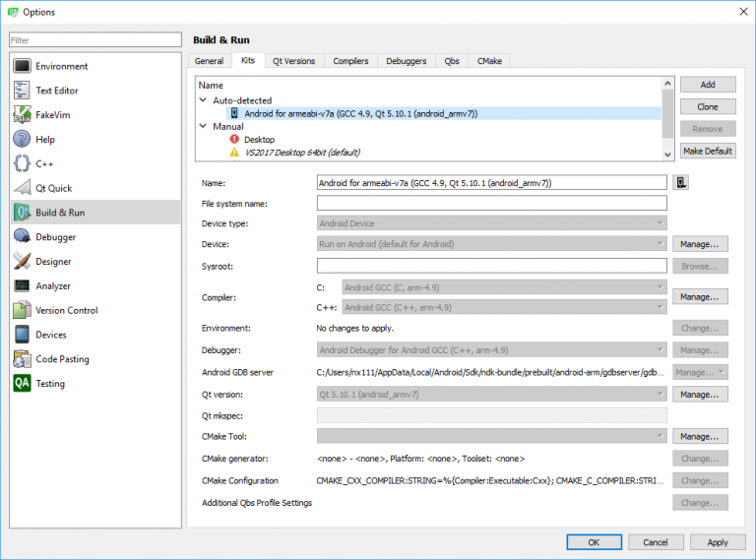
Task: Open the Qt Quick category
Action: tap(95, 188)
